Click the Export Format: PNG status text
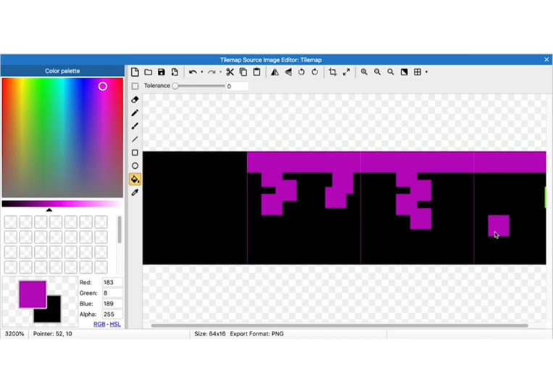The image size is (553, 392). point(257,334)
